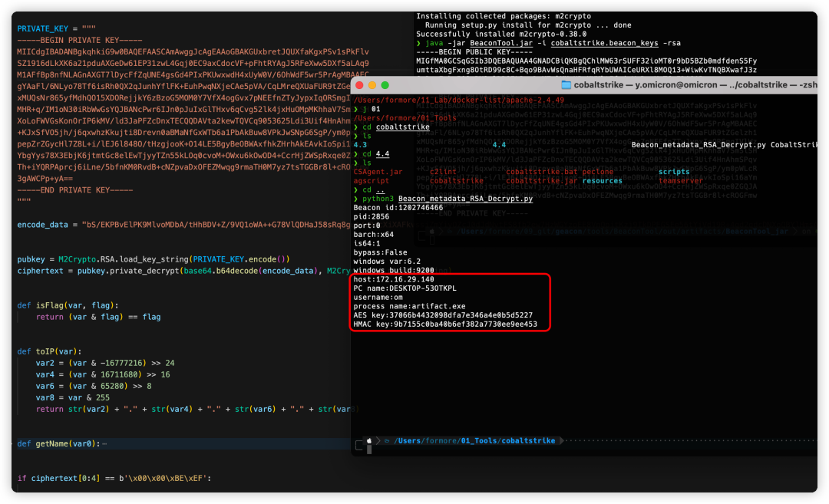
Task: Click 'Beacon_metadata_RSA_Decrypt.py' in the first ls output row
Action: point(699,145)
